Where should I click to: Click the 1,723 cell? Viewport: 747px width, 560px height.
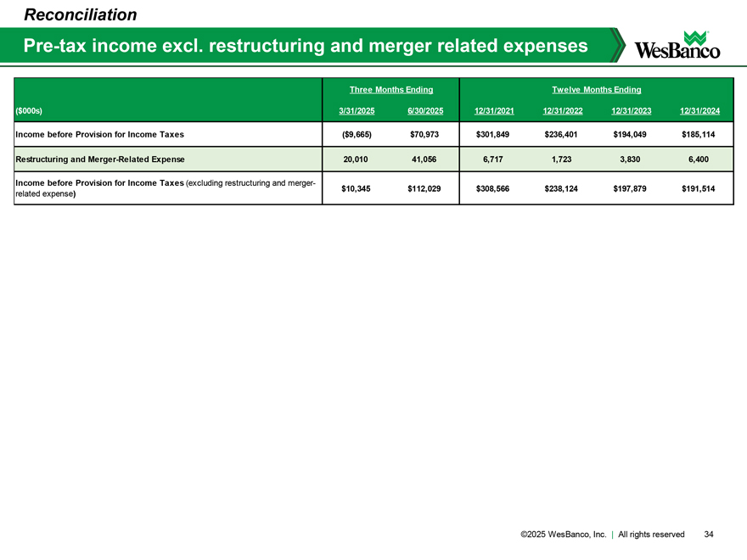click(562, 159)
